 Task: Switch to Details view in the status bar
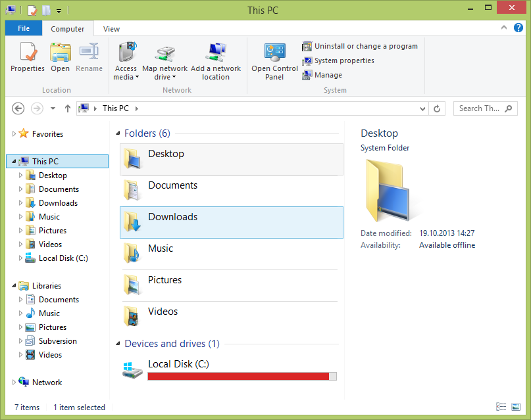(x=501, y=407)
